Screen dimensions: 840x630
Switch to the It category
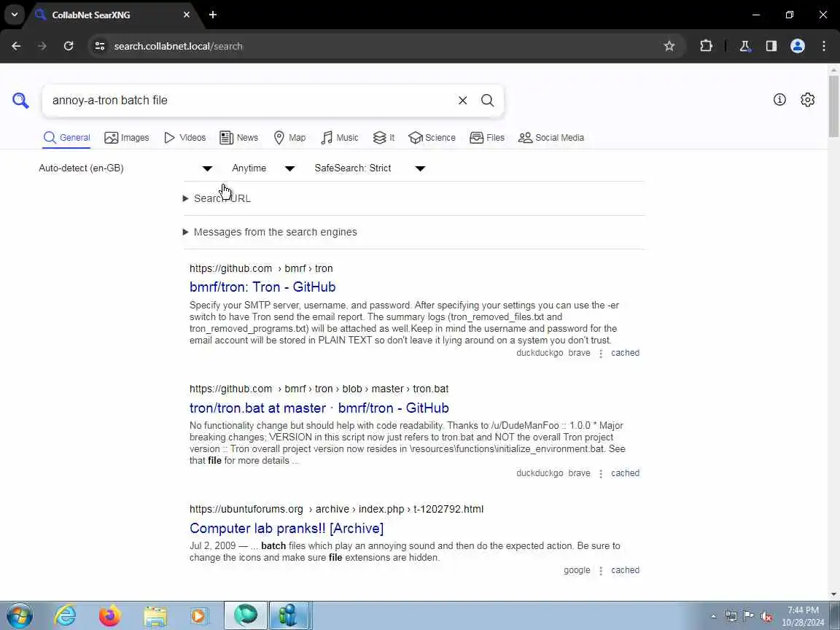[384, 138]
